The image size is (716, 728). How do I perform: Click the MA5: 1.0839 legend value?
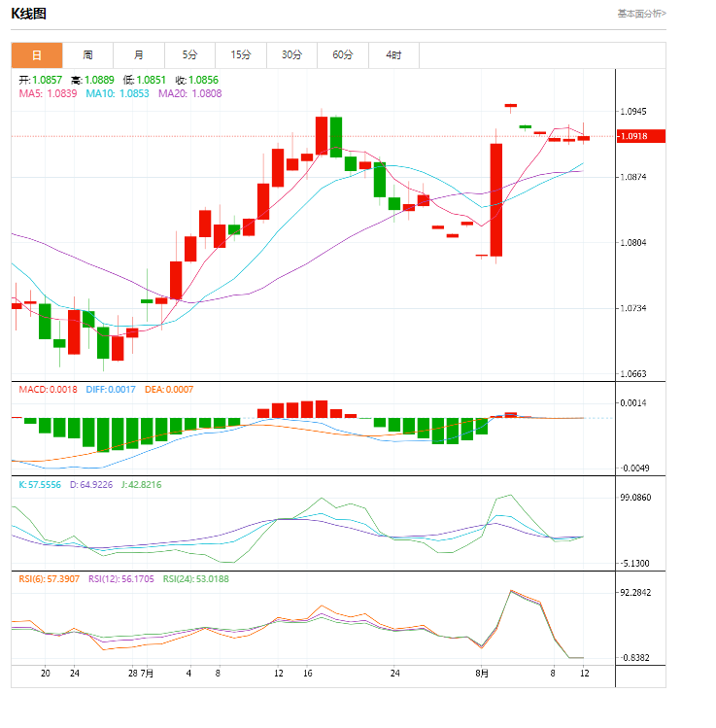pyautogui.click(x=48, y=93)
